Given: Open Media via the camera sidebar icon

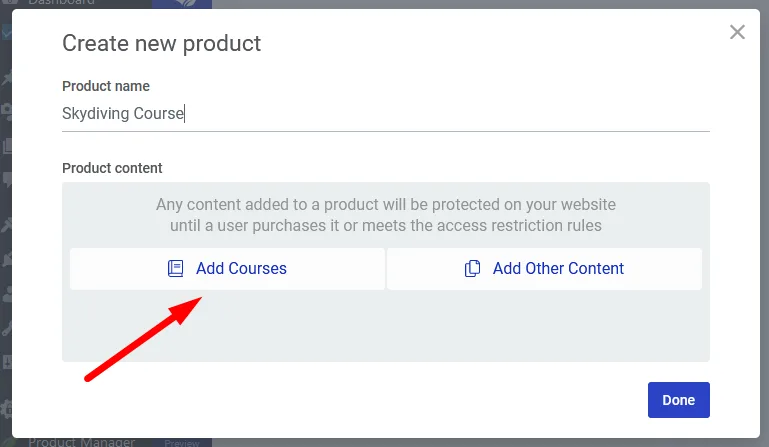Looking at the screenshot, I should tap(6, 110).
